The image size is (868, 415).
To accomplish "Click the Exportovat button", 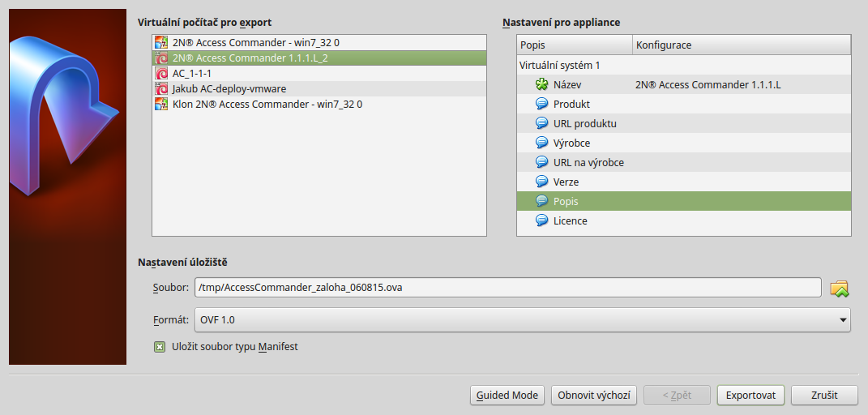I will pos(750,395).
